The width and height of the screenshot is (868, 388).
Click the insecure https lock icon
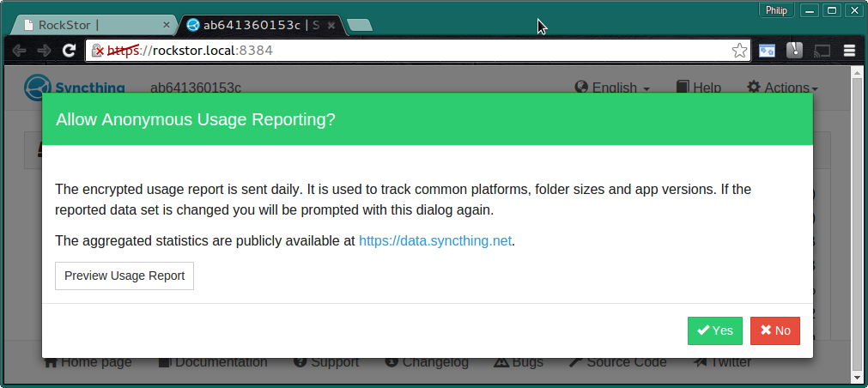(x=98, y=51)
